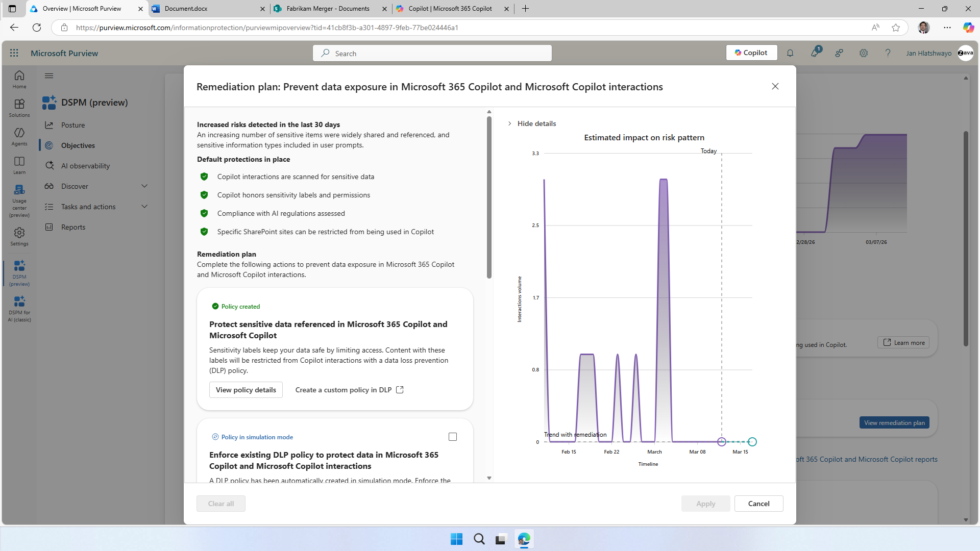Open Home in the left rail

coord(19,80)
